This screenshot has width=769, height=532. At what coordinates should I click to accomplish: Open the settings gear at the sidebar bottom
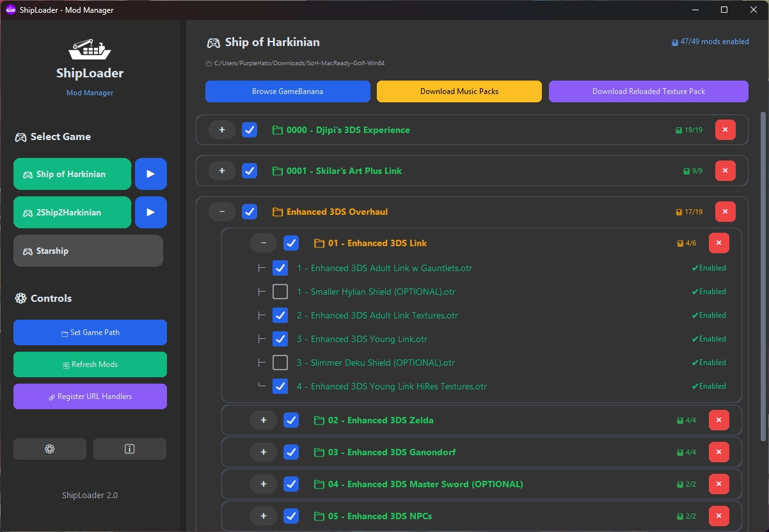click(x=49, y=449)
